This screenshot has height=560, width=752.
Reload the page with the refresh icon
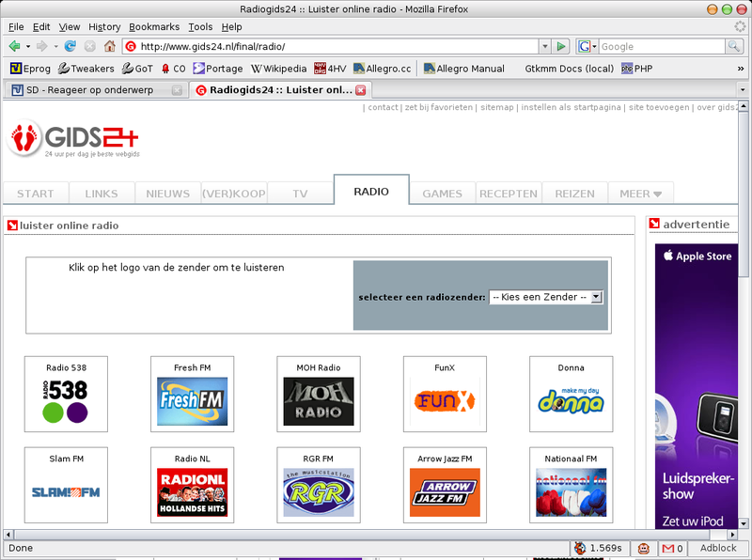pos(70,46)
